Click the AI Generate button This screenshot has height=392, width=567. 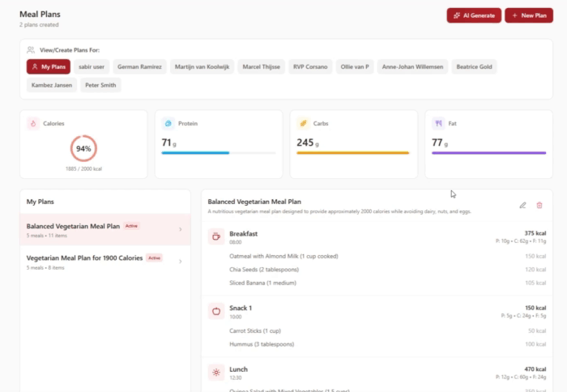tap(474, 15)
